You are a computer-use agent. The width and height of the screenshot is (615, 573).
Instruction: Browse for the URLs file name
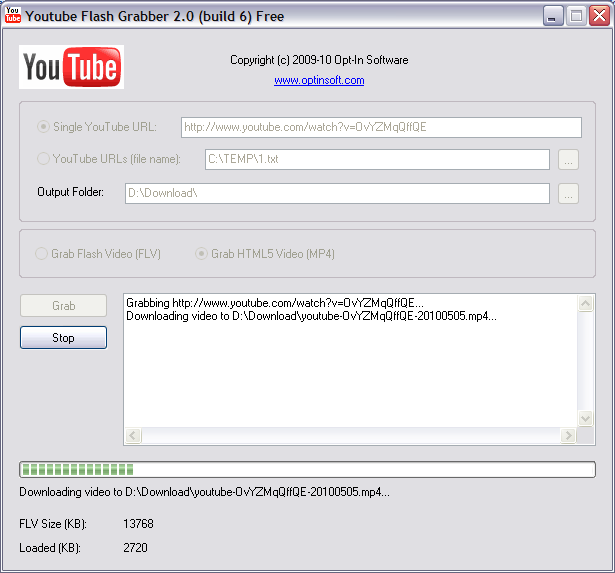click(x=568, y=160)
